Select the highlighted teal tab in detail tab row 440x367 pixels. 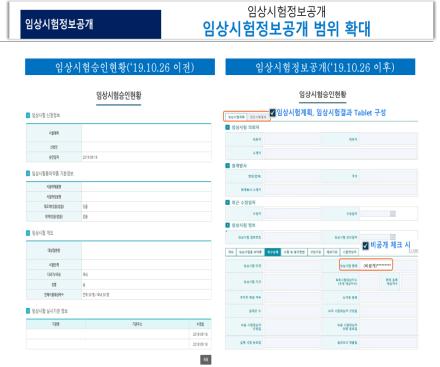(x=273, y=252)
